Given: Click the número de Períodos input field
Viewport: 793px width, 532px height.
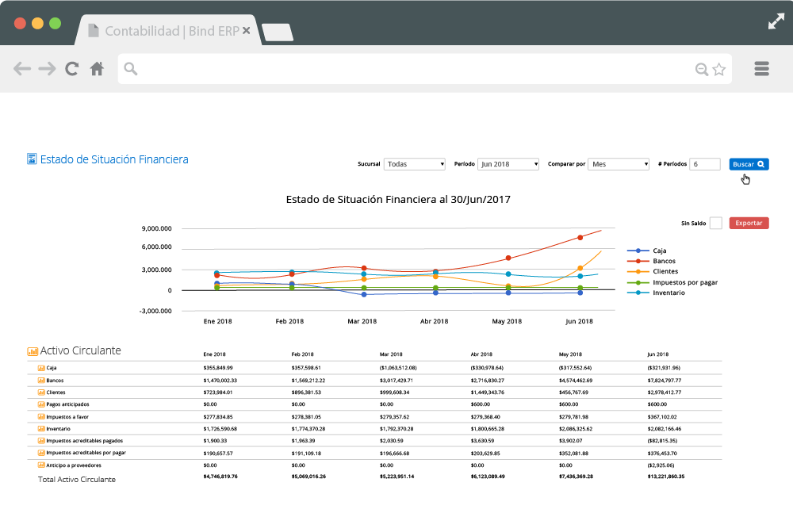Looking at the screenshot, I should point(704,164).
